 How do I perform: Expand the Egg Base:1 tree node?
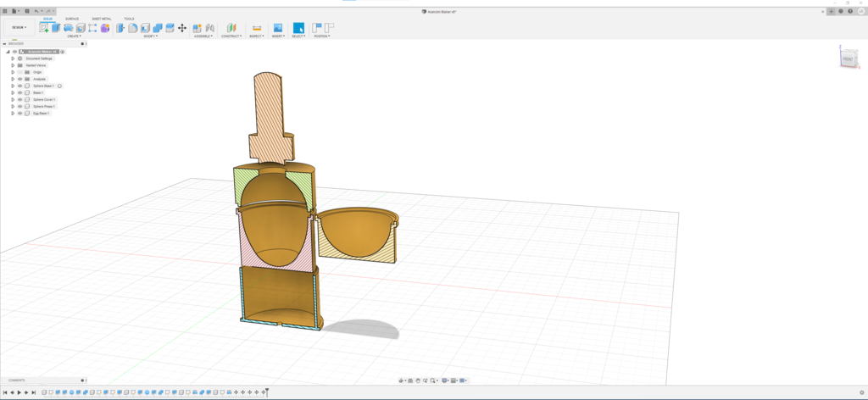(x=13, y=113)
